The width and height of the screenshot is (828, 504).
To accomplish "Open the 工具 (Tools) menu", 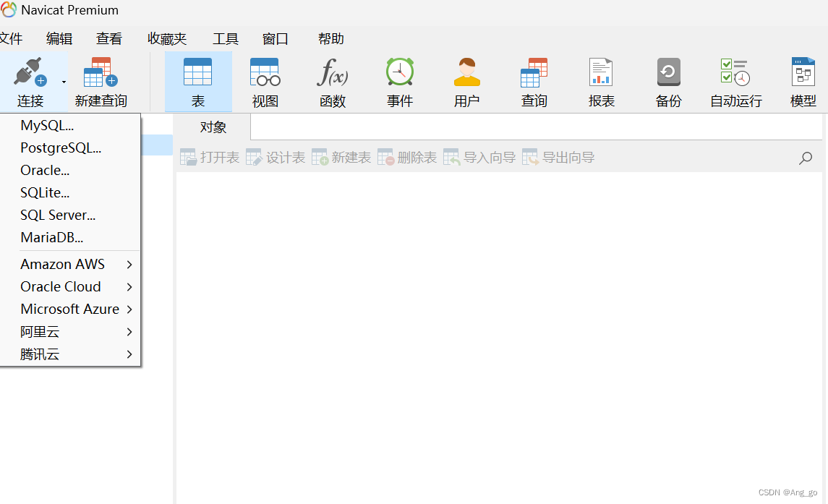I will point(225,38).
